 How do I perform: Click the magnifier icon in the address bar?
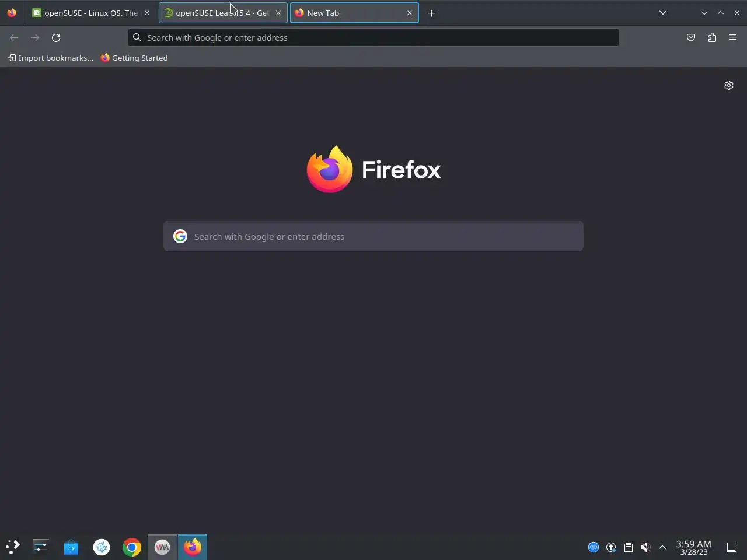tap(137, 37)
